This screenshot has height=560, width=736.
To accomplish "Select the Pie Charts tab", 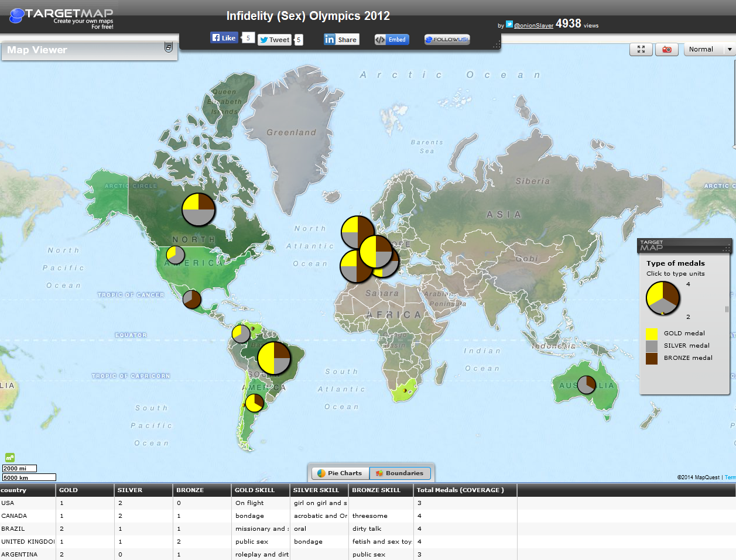I will tap(340, 473).
